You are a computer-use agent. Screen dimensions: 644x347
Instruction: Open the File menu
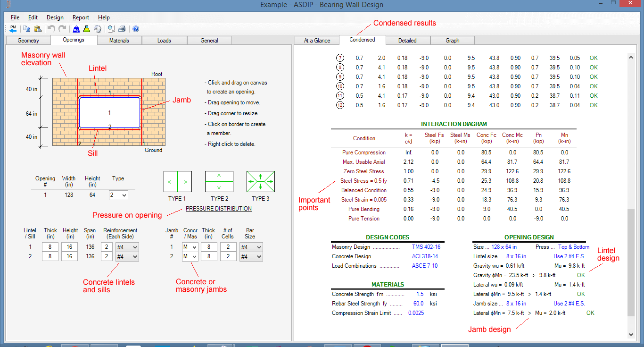[15, 17]
